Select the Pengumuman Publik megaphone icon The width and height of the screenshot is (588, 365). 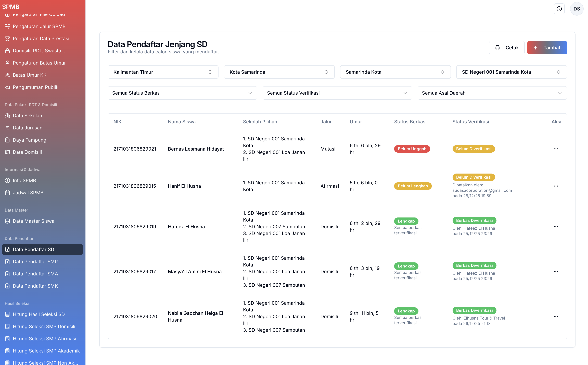click(7, 87)
